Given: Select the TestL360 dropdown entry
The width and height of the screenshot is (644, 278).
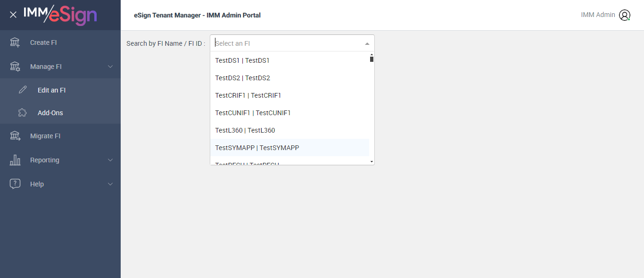Looking at the screenshot, I should (x=245, y=130).
